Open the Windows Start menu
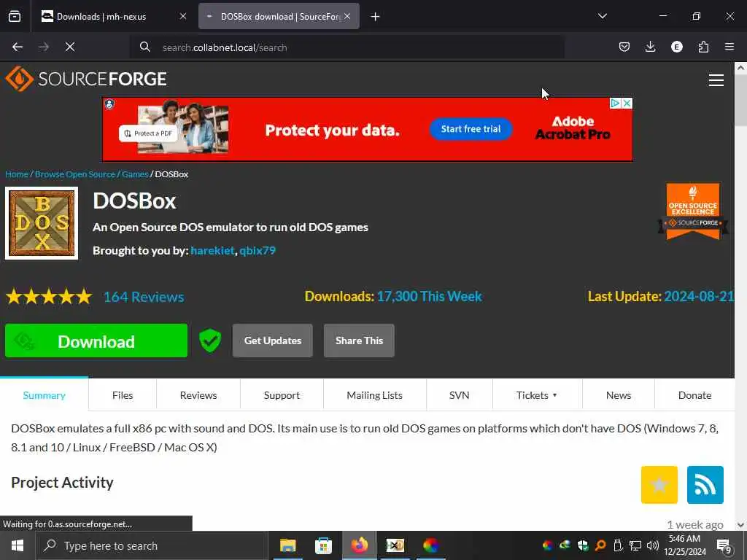This screenshot has width=747, height=560. click(x=18, y=545)
